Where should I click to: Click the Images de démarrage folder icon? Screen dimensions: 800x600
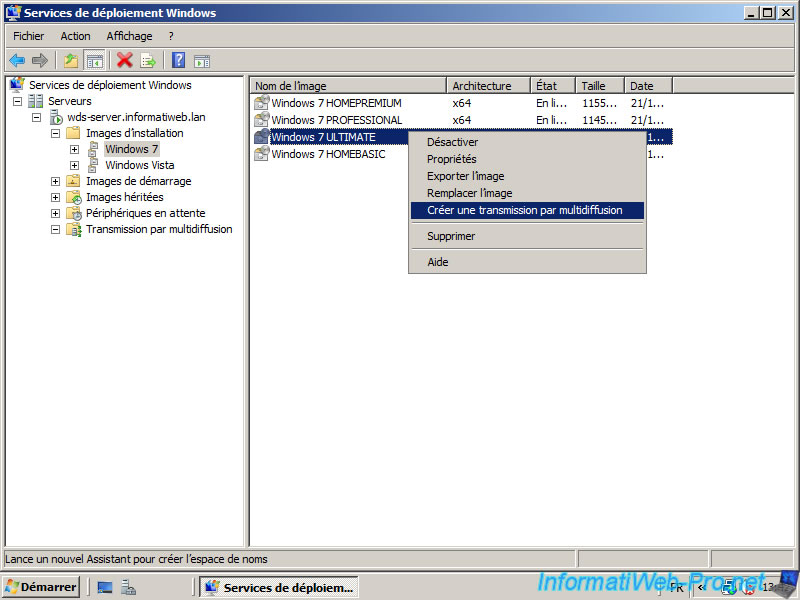(73, 181)
